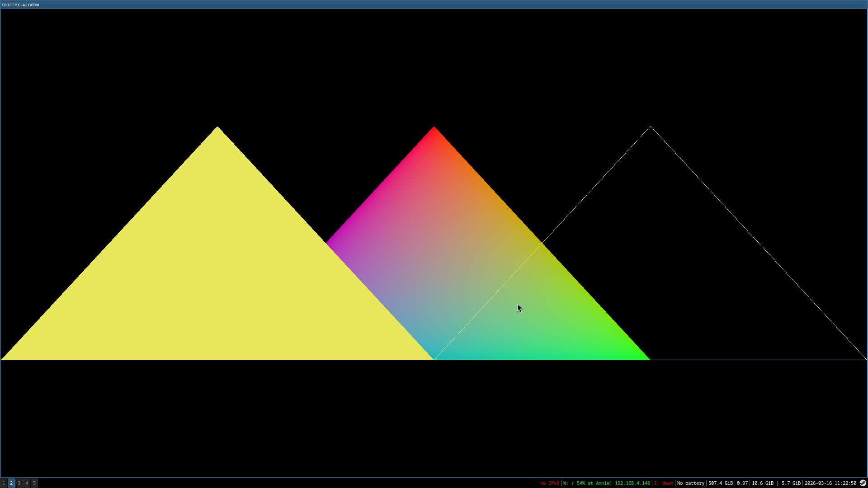Image resolution: width=868 pixels, height=488 pixels.
Task: Click the 10.6 GiB memory indicator
Action: pos(762,483)
